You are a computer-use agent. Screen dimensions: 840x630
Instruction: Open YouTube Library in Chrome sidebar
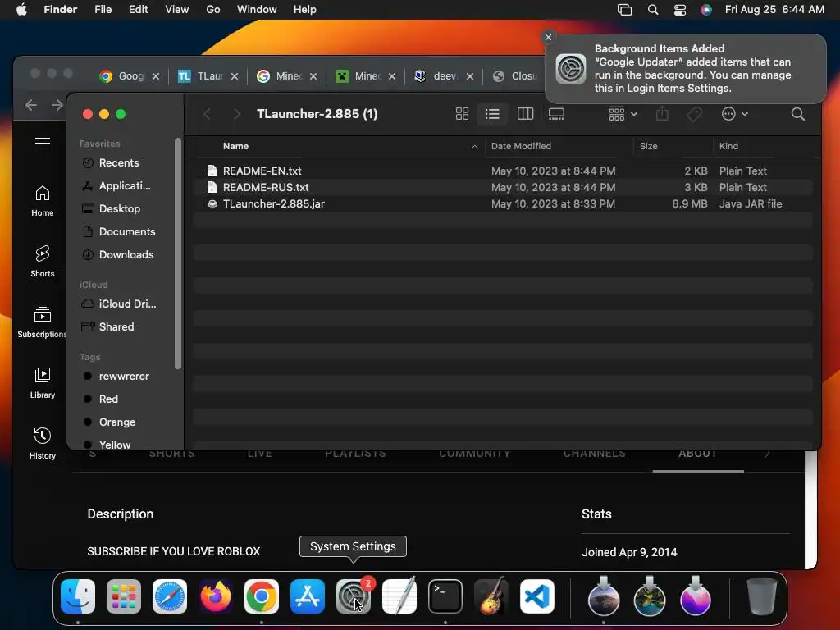click(43, 382)
